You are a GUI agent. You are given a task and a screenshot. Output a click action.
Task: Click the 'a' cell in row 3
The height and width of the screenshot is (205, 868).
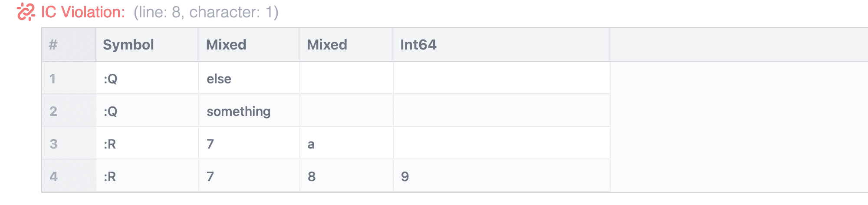point(311,144)
